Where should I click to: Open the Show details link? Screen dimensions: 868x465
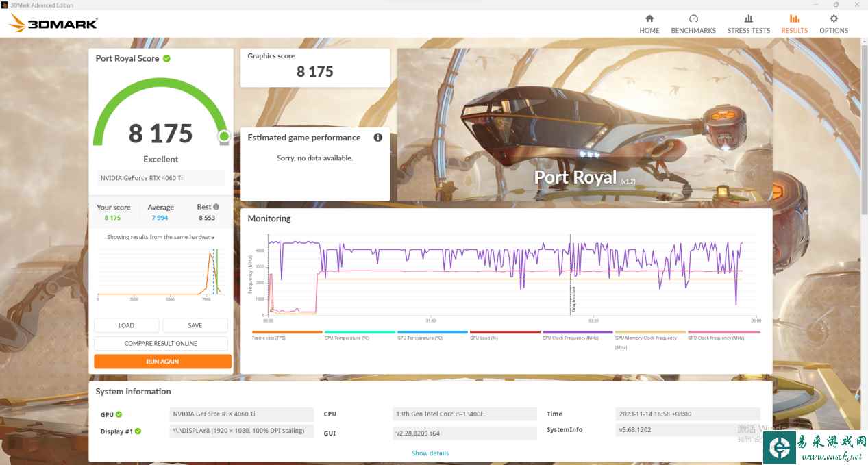point(430,453)
